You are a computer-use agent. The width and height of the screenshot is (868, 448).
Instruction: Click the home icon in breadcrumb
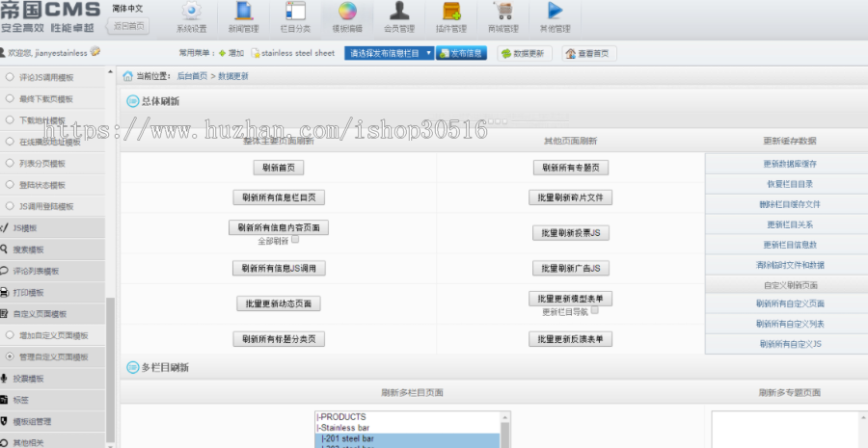[x=128, y=76]
